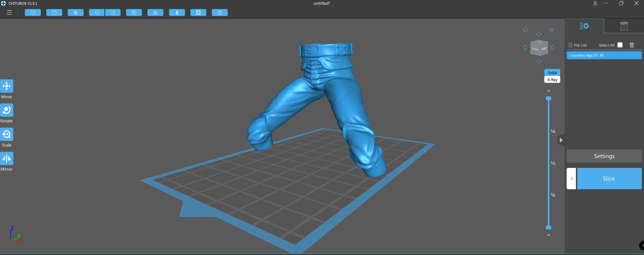
Task: Restore down the CHITUBOX window
Action: tap(621, 3)
